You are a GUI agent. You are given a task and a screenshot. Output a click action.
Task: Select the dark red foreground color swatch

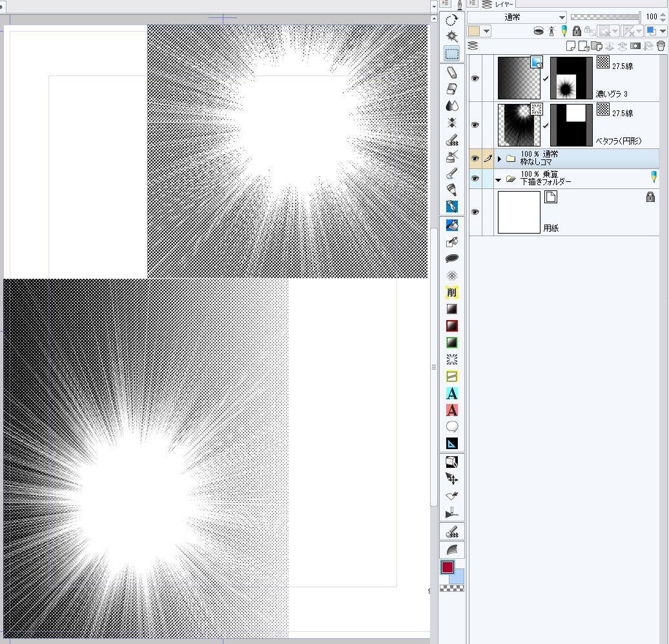tap(447, 567)
